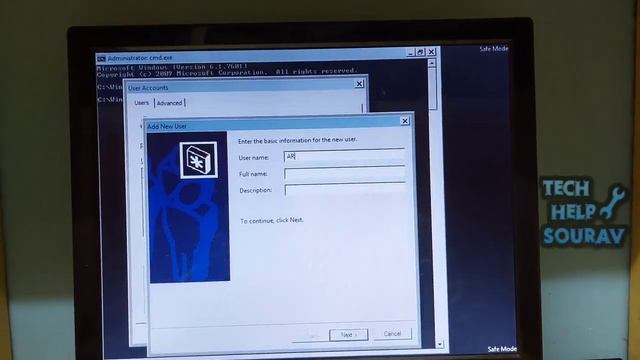The width and height of the screenshot is (640, 360).
Task: Switch to the Advanced tab in User Accounts
Action: coord(169,103)
